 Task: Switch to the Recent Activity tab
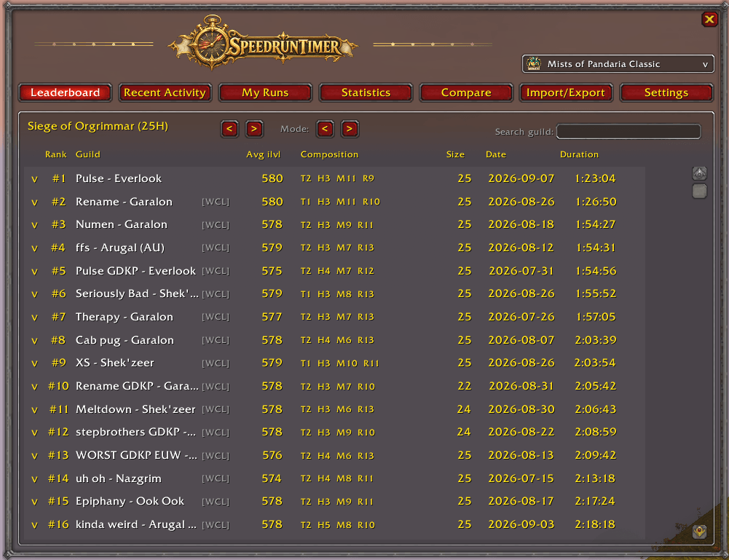coord(165,92)
